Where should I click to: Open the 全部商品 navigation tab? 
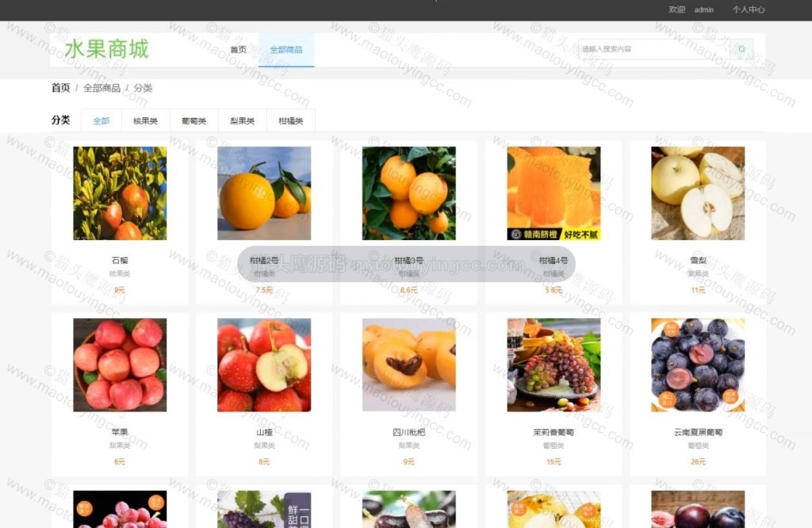pos(285,50)
